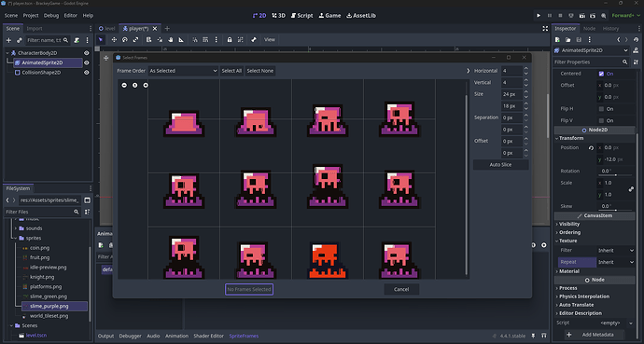Zoom out the sprite sheet preview
The height and width of the screenshot is (344, 644).
pos(124,85)
